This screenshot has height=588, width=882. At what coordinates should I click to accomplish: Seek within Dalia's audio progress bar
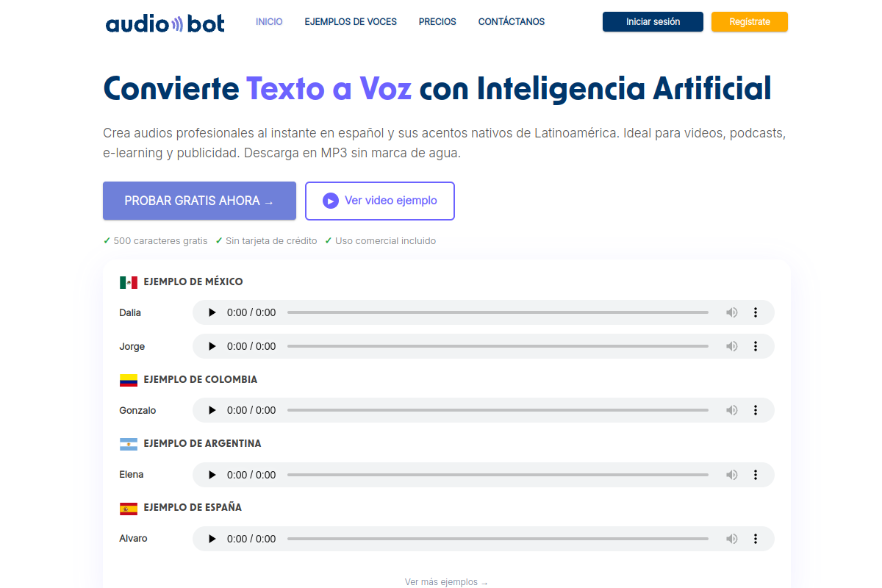point(498,312)
